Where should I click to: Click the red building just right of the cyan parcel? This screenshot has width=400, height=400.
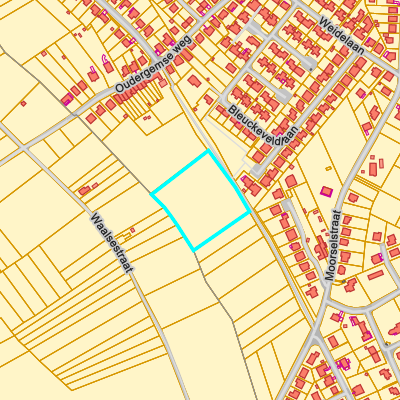[251, 185]
